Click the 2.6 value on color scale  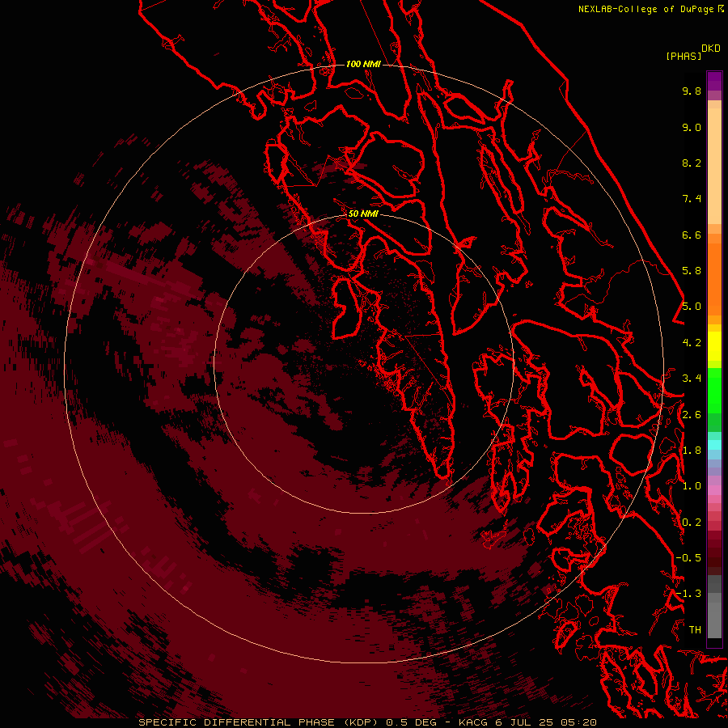[692, 415]
